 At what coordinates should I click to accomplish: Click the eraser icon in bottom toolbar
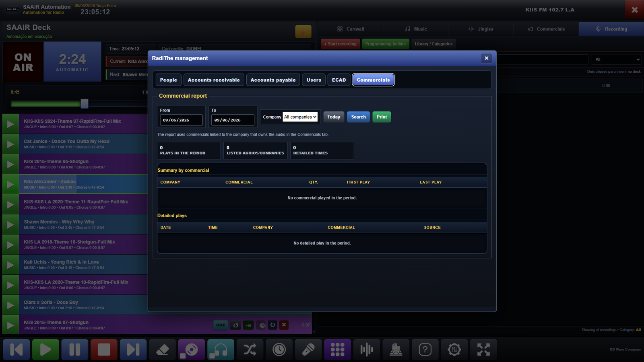[x=162, y=350]
